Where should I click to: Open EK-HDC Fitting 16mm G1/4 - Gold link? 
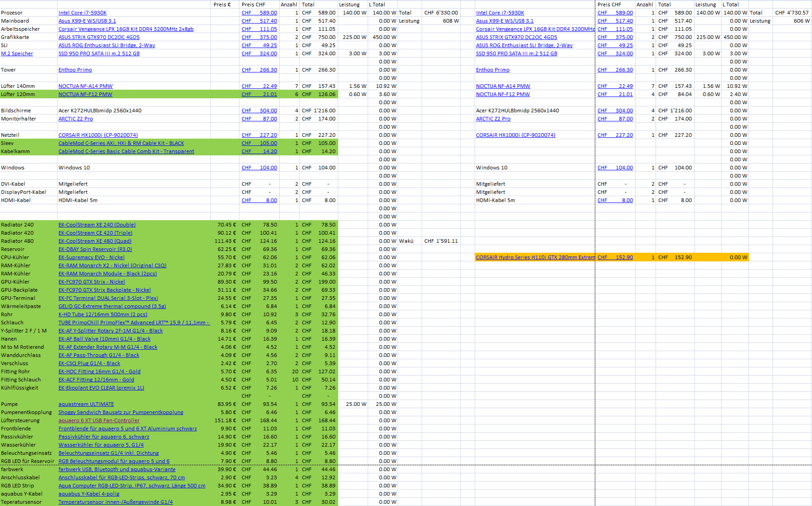(x=99, y=371)
